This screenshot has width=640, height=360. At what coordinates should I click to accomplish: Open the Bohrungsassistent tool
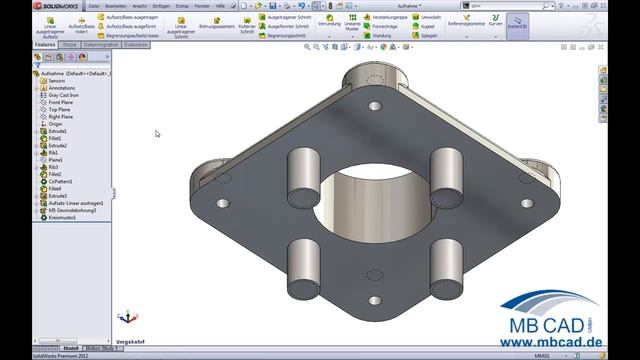point(217,23)
